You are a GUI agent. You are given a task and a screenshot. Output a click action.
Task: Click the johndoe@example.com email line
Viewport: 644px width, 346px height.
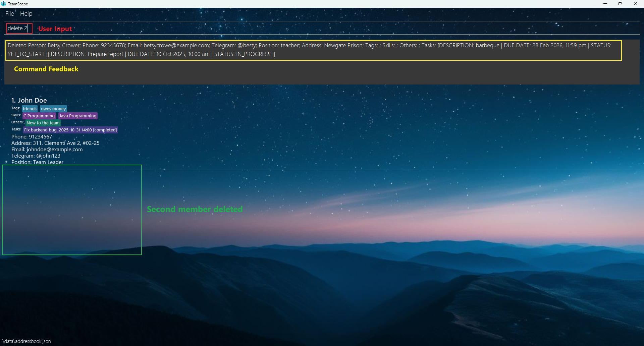coord(47,150)
